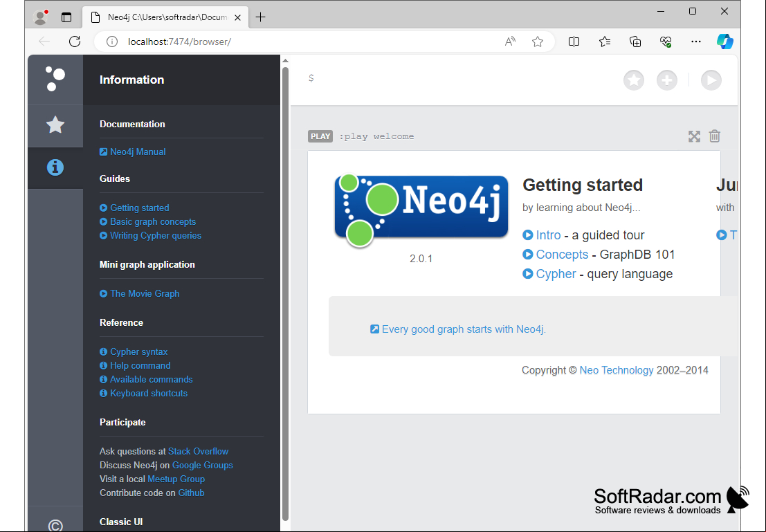766x532 pixels.
Task: Delete the welcome frame with trash icon
Action: click(x=714, y=136)
